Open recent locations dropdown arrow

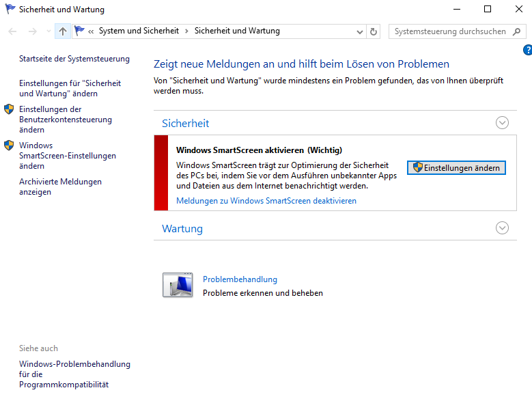(x=48, y=31)
